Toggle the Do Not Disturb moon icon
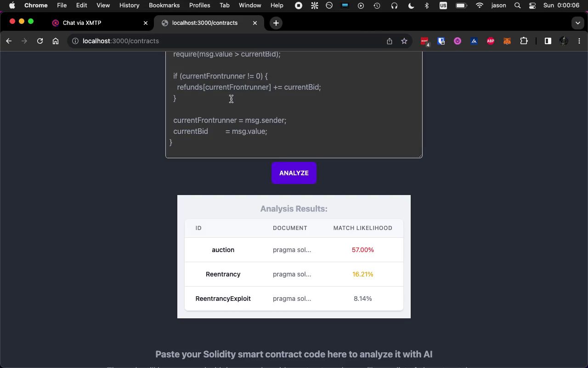Image resolution: width=588 pixels, height=368 pixels. (411, 6)
